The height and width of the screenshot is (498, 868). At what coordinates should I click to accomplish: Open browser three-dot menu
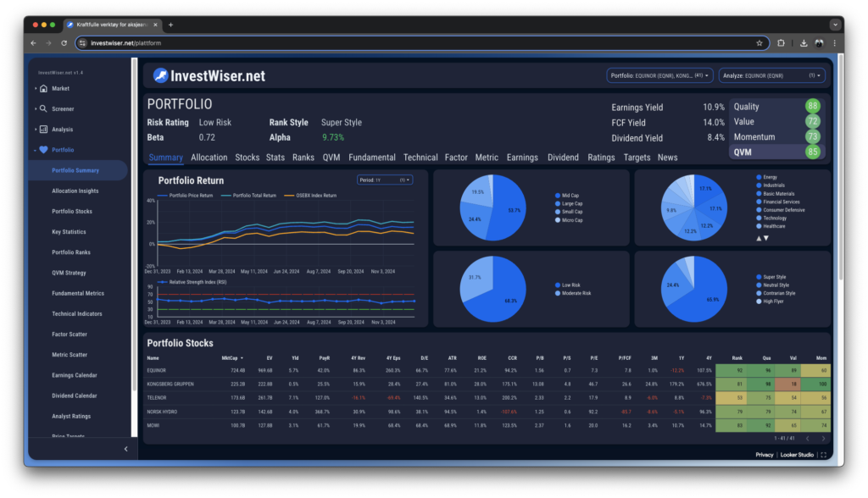(x=834, y=43)
